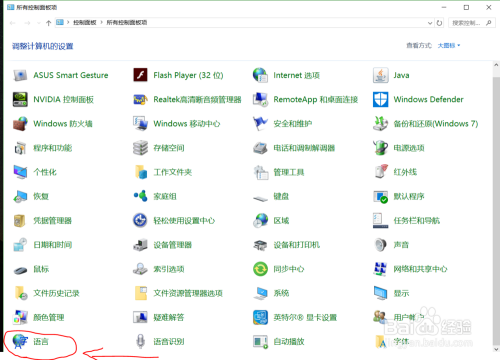Open 个性化 monitor icon
500x360 pixels.
point(20,172)
